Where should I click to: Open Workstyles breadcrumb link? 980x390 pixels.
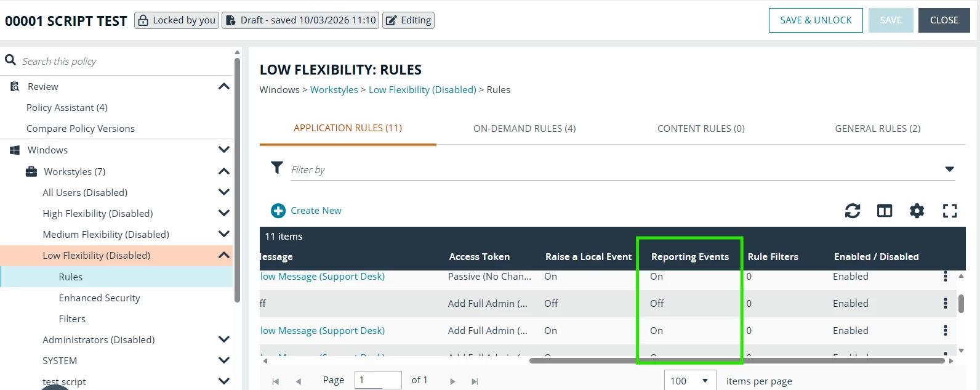pos(334,90)
